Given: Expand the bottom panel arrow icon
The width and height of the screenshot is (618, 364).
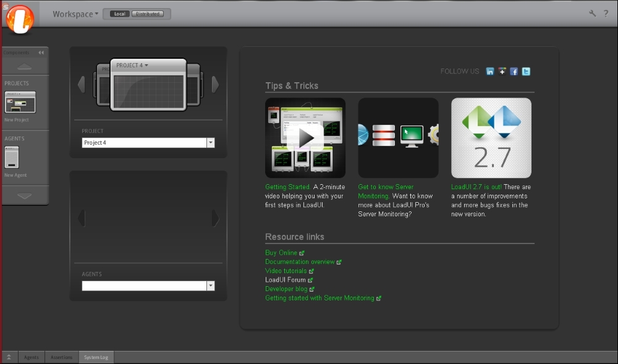Looking at the screenshot, I should (x=9, y=357).
